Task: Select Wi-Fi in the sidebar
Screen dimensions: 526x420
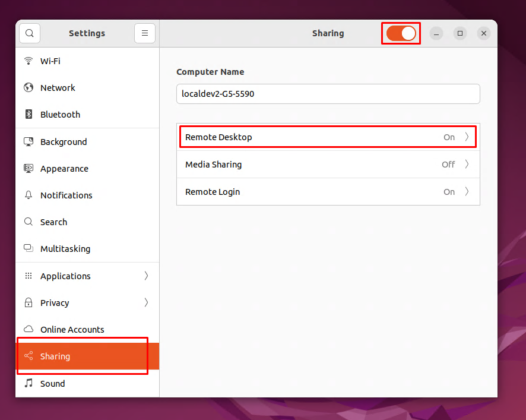Action: point(87,61)
